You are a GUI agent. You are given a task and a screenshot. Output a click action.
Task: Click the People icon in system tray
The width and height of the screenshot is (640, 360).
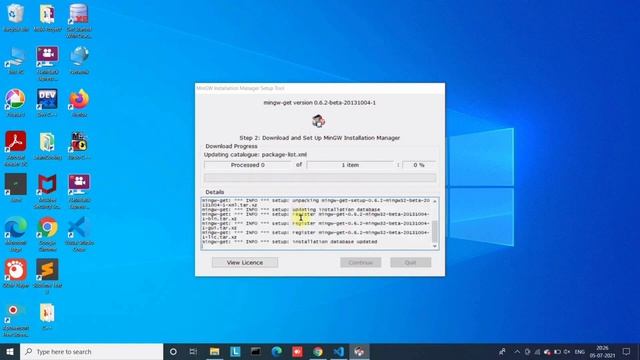502,351
